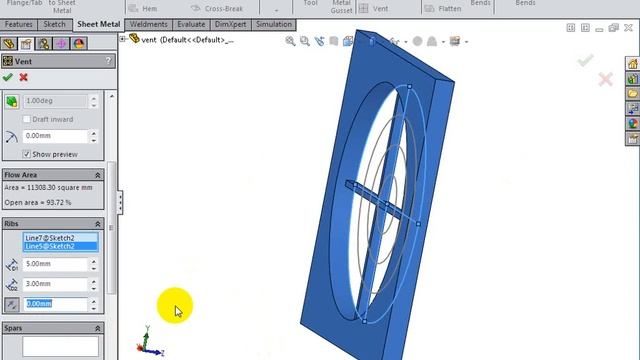The image size is (640, 360).
Task: Decrease rib width D2 spinner down
Action: click(x=94, y=288)
